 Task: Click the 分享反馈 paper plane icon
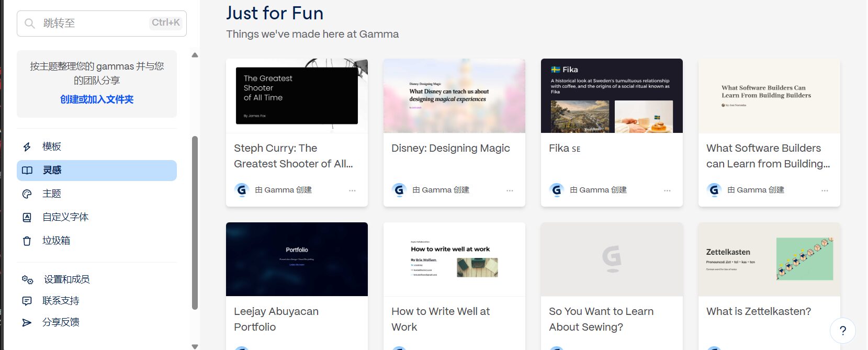[x=27, y=323]
